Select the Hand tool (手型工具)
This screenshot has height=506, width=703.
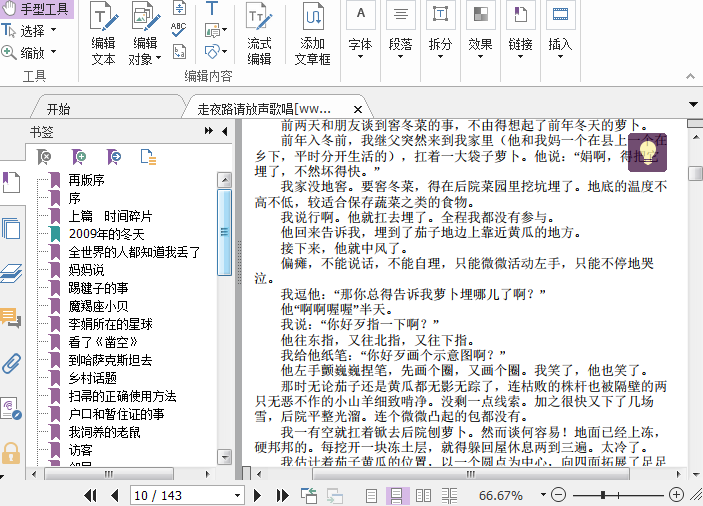click(x=36, y=9)
